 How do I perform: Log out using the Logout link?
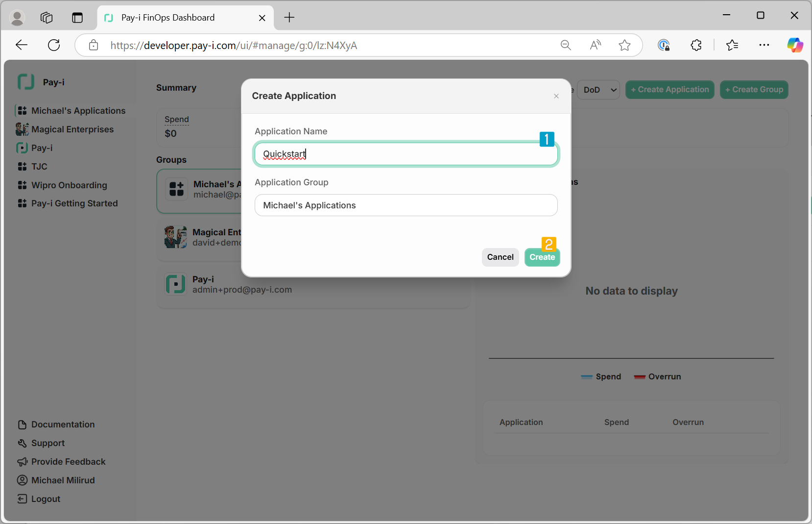[39, 499]
